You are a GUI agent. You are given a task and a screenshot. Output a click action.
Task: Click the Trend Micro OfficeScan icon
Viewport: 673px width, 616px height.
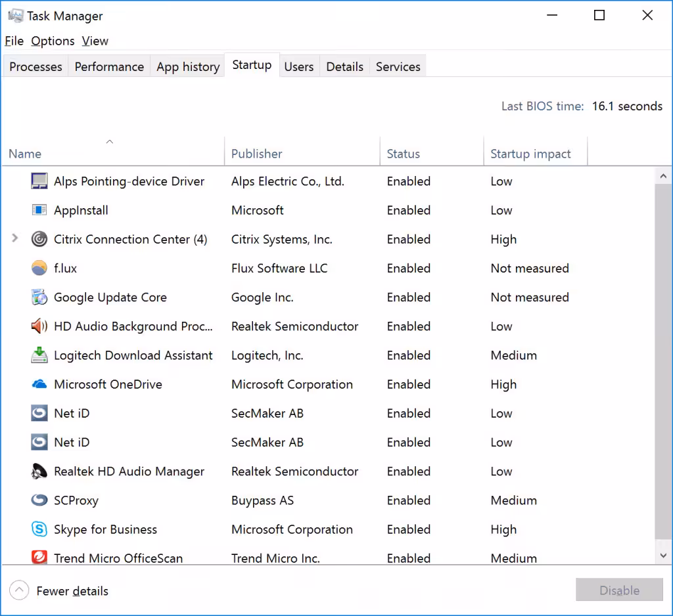39,558
